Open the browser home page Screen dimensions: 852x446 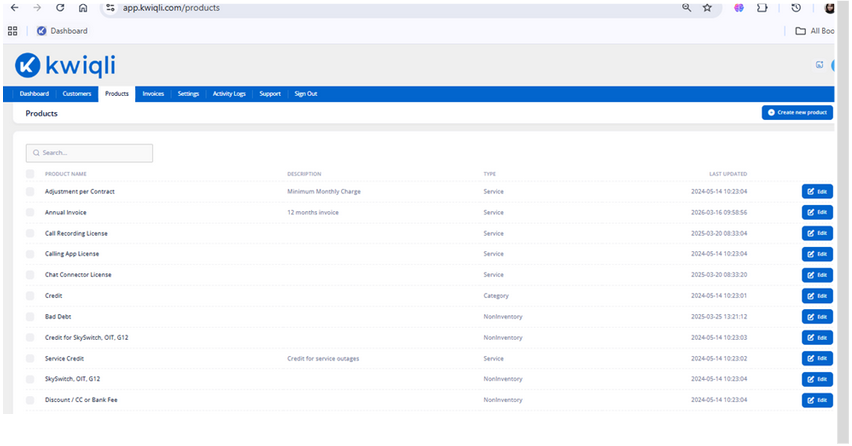tap(83, 8)
